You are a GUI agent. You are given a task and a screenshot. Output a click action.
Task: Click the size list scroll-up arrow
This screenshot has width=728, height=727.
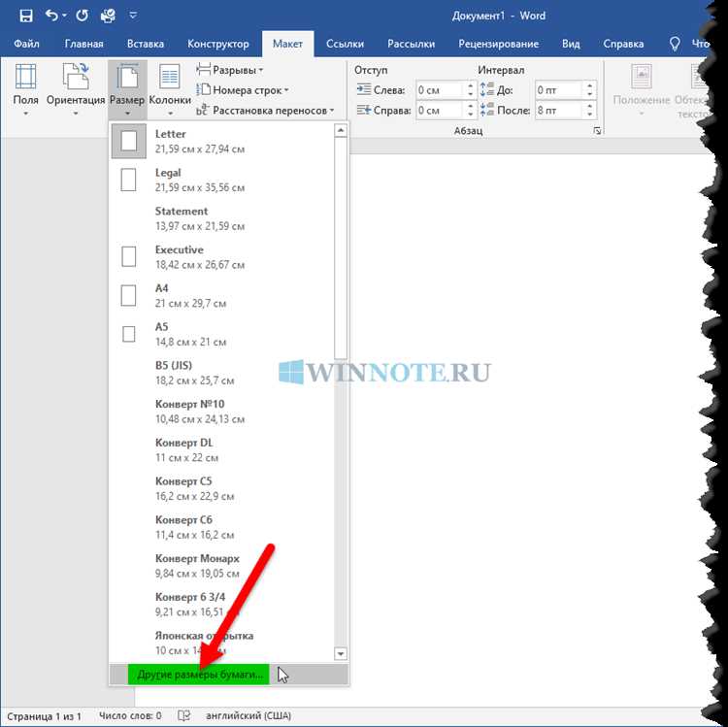[341, 130]
